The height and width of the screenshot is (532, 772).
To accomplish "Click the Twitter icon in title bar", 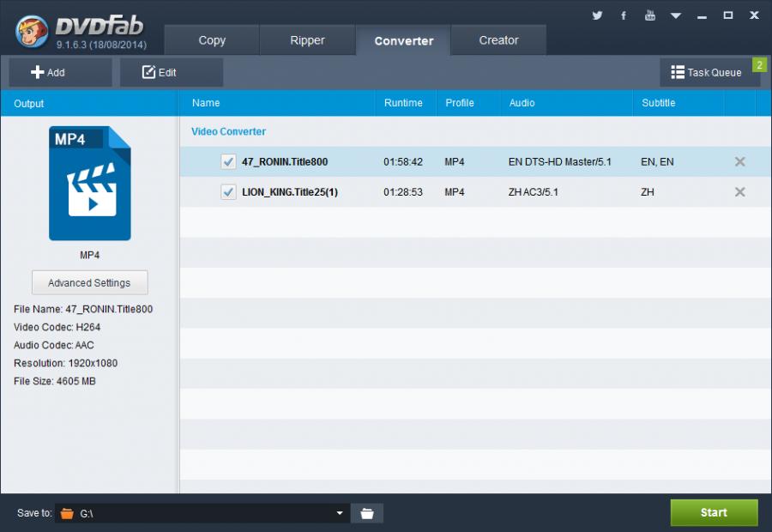I will click(597, 15).
